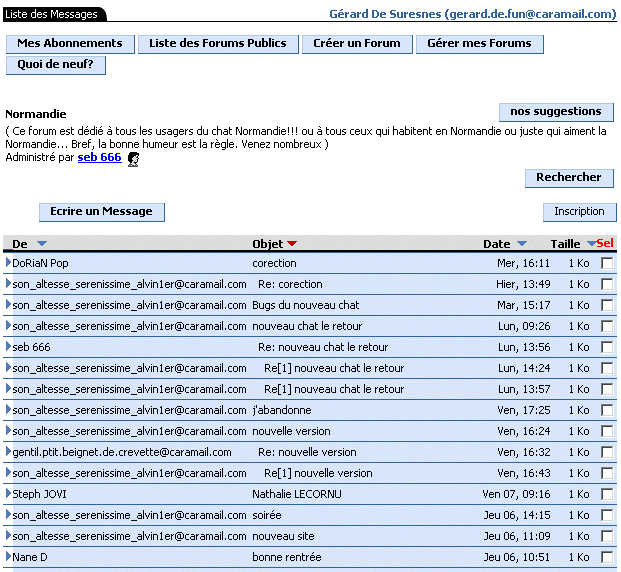
Task: Open 'Re: nouveau chat le retour' message
Action: coord(323,347)
